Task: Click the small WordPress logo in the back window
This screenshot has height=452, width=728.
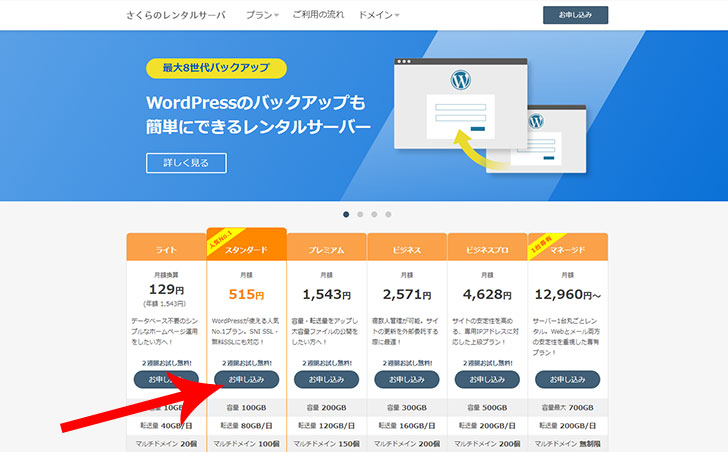Action: tap(536, 121)
